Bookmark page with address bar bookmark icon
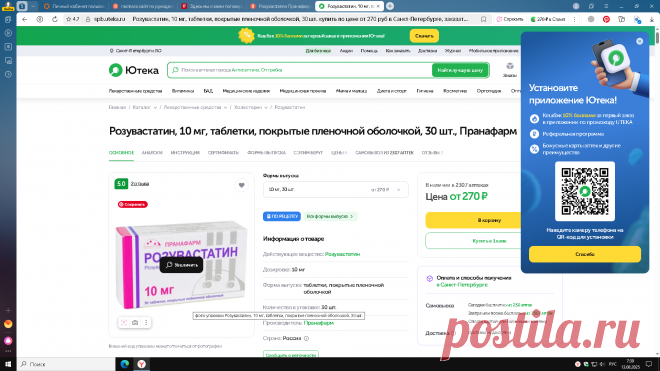 coord(484,19)
